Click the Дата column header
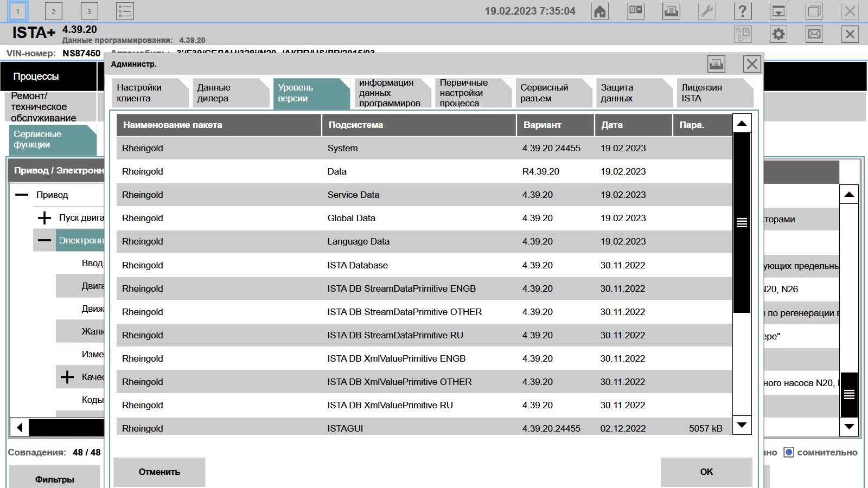 pos(634,125)
